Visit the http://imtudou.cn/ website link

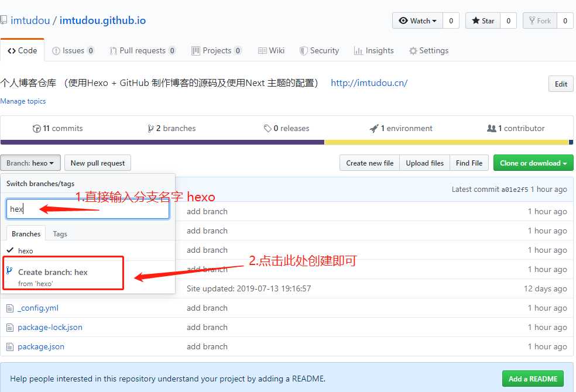tap(369, 83)
